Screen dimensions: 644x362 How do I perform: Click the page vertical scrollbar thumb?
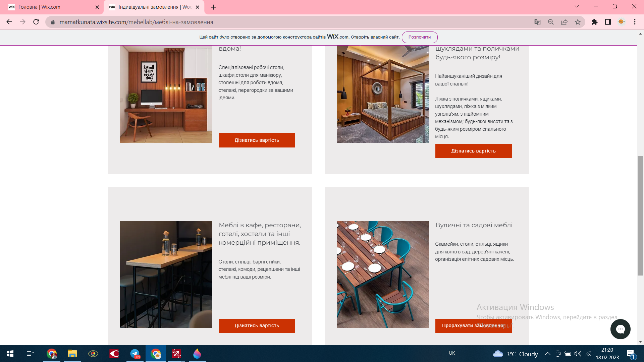coord(640,216)
